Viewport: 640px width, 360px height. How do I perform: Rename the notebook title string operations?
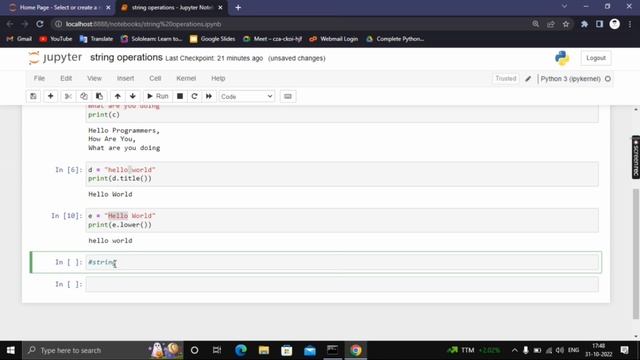tap(127, 58)
